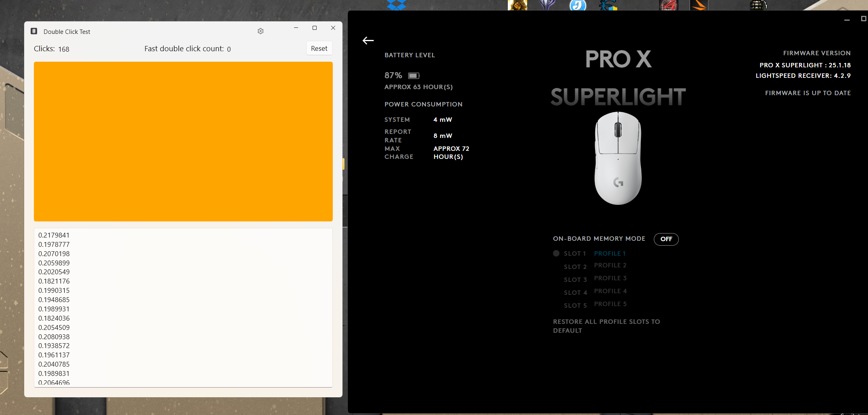The width and height of the screenshot is (868, 415).
Task: Select the 0.2179841 timing entry
Action: (54, 235)
